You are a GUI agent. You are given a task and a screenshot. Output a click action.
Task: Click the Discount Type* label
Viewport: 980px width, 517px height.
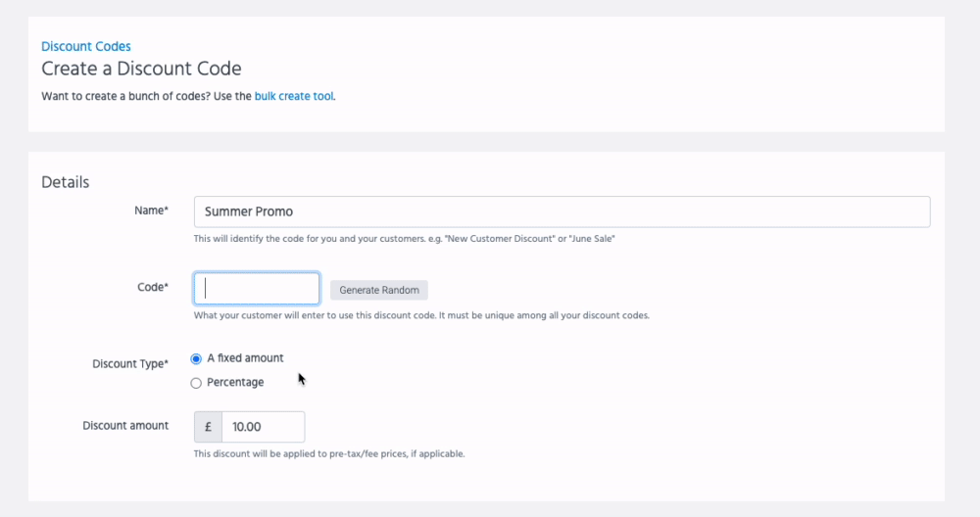pyautogui.click(x=130, y=363)
